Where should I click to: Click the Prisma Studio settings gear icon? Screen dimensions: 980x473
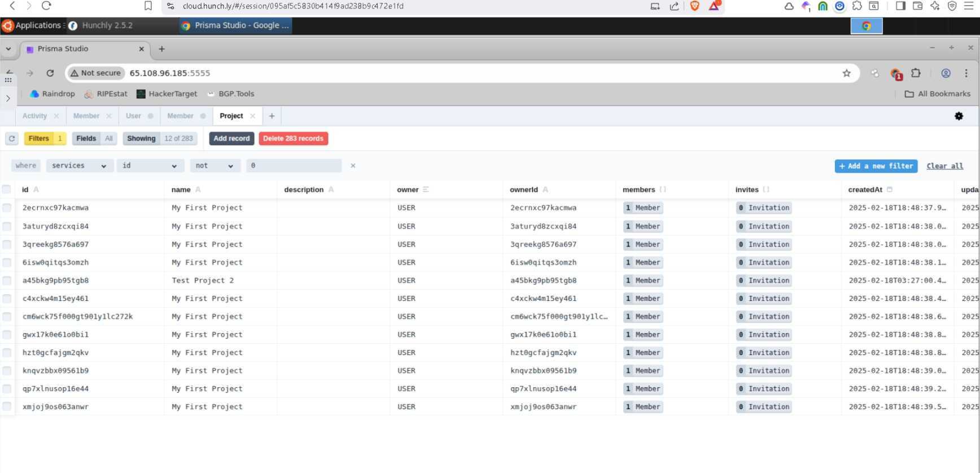coord(959,116)
